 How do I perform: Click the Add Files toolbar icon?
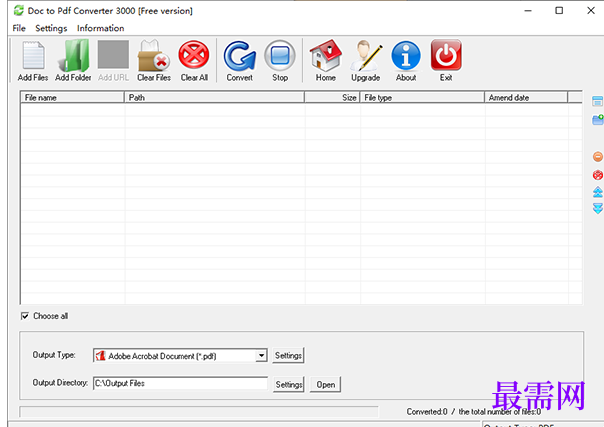click(x=33, y=56)
